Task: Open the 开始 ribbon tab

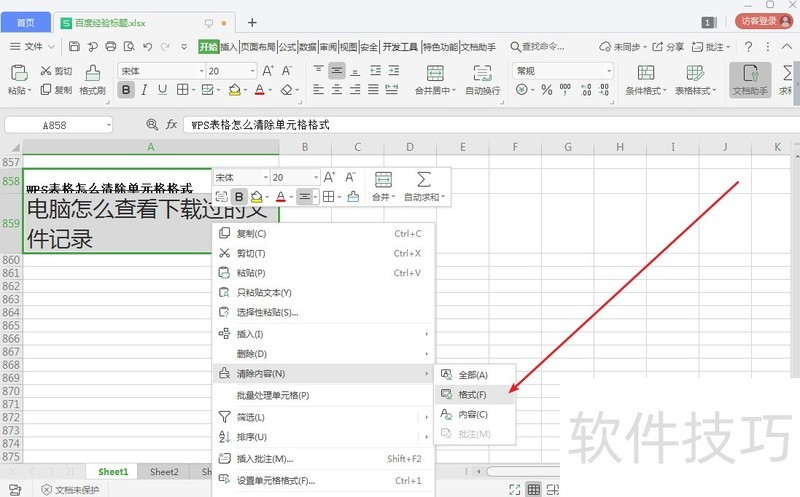Action: coord(209,47)
